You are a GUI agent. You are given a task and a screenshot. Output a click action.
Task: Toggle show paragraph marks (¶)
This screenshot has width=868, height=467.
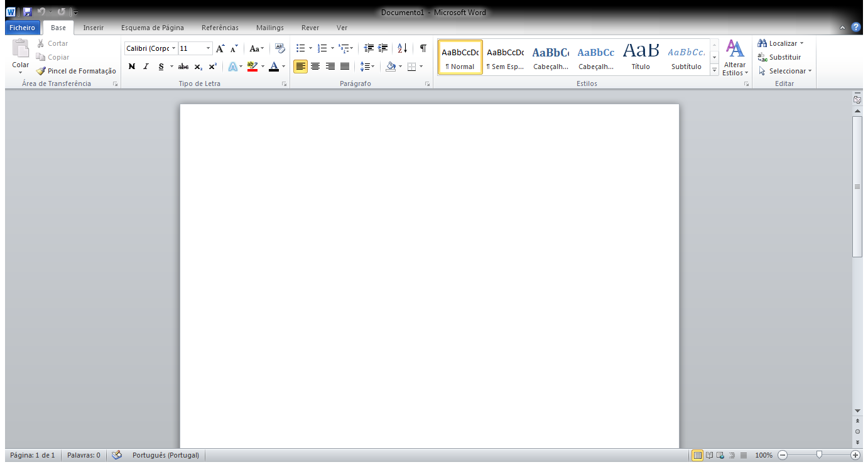423,48
